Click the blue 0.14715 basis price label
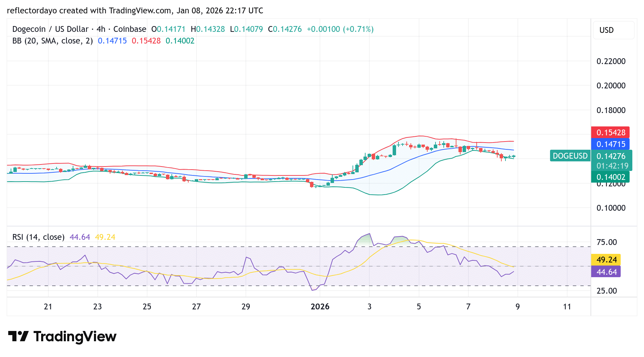This screenshot has height=357, width=644. click(x=610, y=144)
